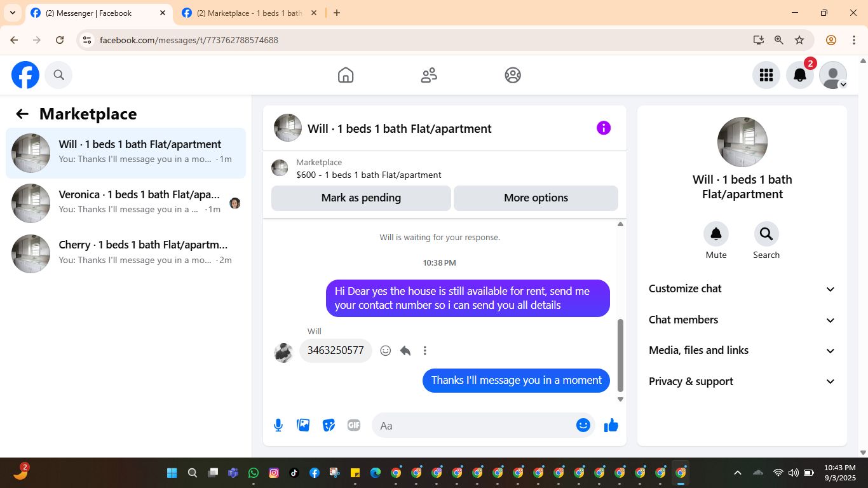This screenshot has width=868, height=488.
Task: Go to the Home feed icon
Action: [346, 75]
